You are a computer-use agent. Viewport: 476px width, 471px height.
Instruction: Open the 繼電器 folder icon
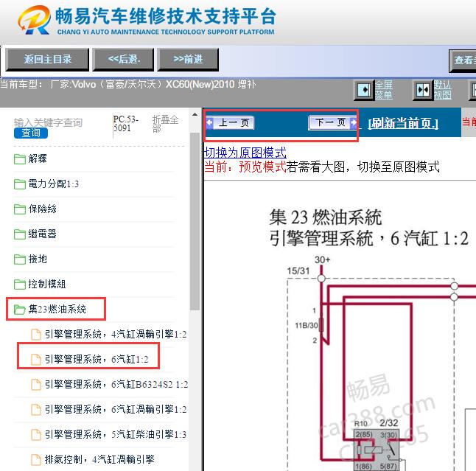click(20, 234)
